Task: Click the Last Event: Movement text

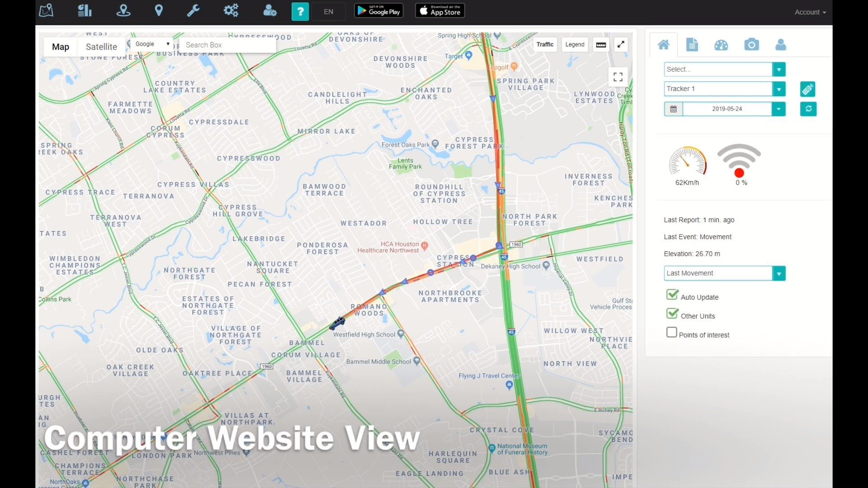Action: tap(698, 237)
